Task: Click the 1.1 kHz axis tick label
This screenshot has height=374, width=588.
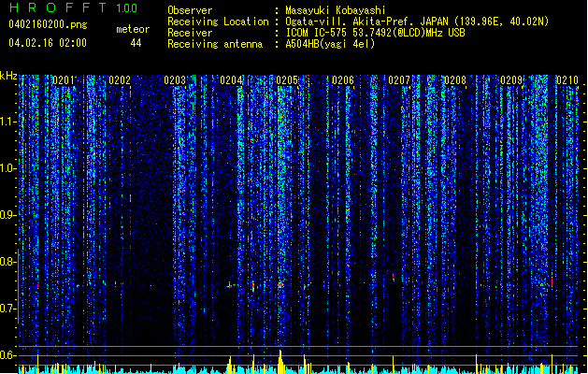Action: tap(7, 122)
